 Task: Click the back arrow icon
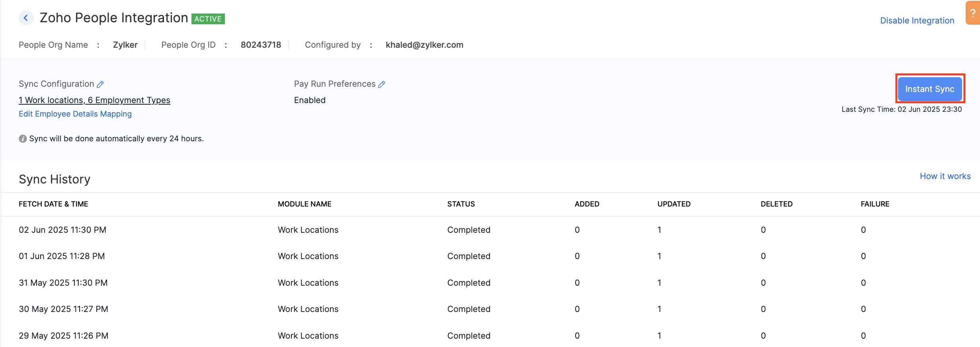(26, 18)
